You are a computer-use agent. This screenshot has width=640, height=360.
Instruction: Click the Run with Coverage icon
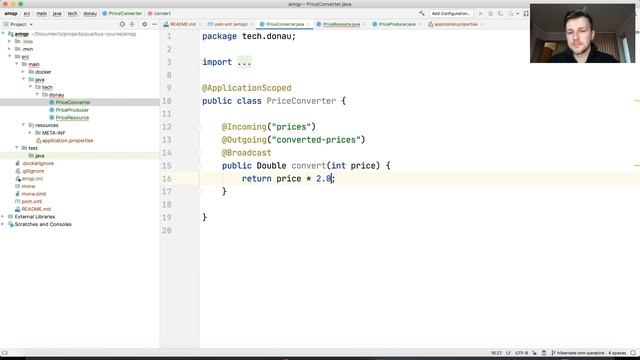click(500, 13)
